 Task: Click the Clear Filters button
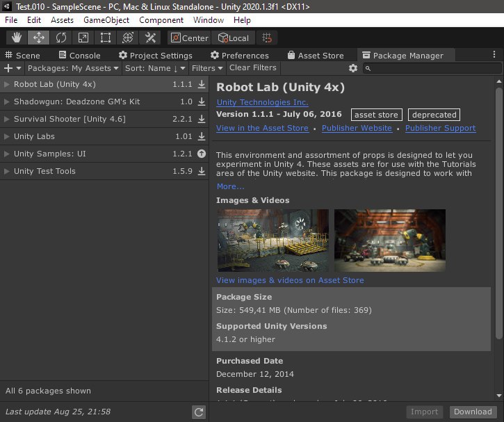click(x=253, y=68)
